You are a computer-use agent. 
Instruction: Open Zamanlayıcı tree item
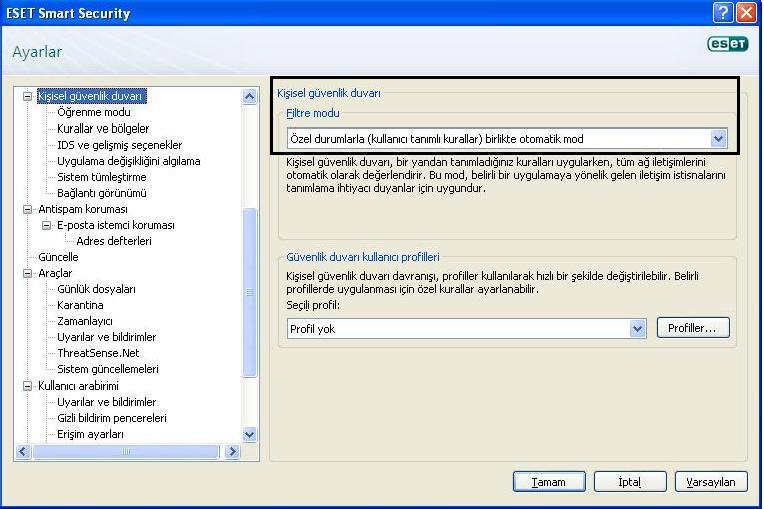pyautogui.click(x=85, y=321)
